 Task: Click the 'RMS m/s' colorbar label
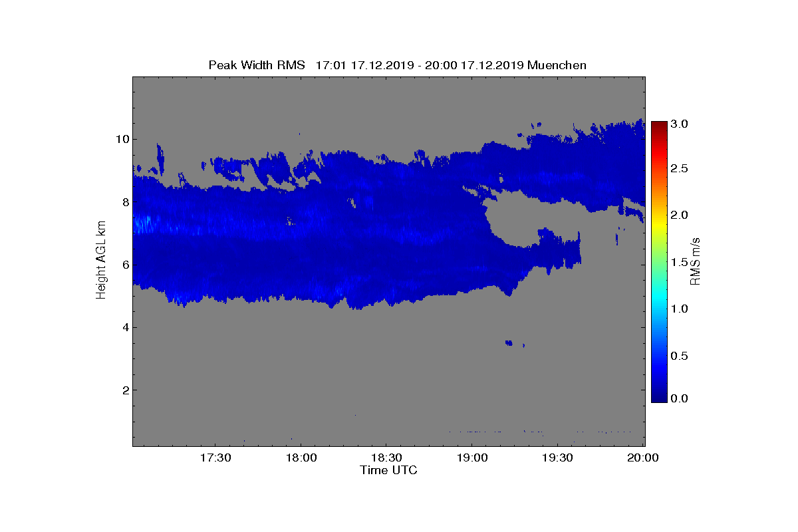tap(696, 261)
